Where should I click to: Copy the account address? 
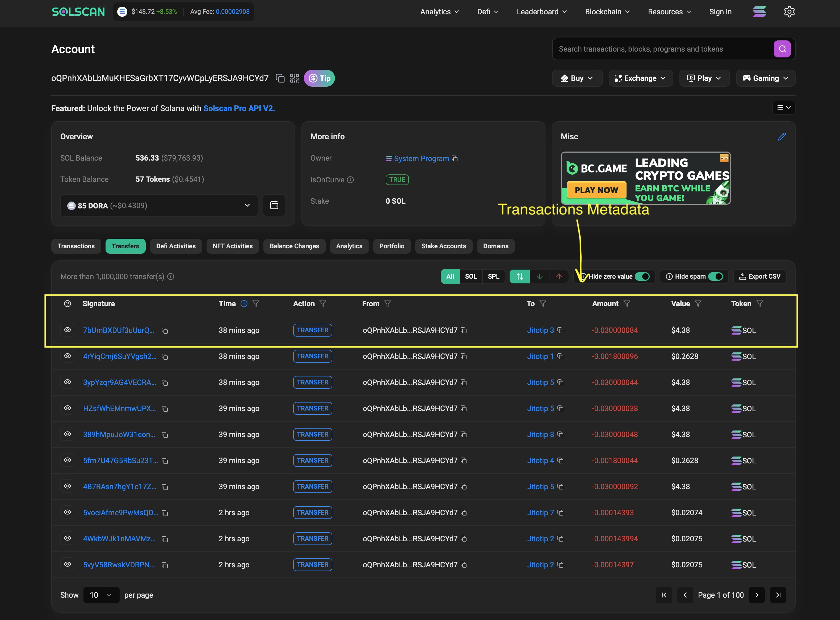point(280,78)
